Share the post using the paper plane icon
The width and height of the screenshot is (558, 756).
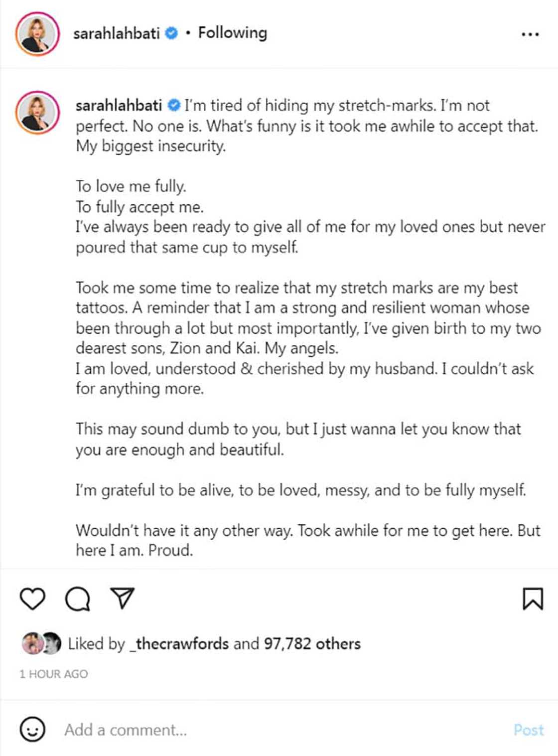pos(122,598)
